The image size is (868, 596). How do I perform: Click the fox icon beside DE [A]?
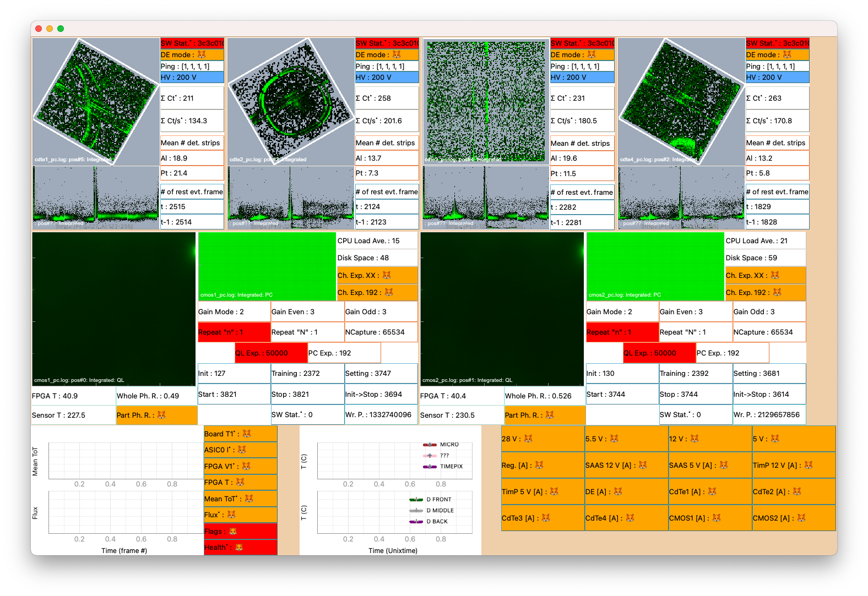[x=618, y=491]
